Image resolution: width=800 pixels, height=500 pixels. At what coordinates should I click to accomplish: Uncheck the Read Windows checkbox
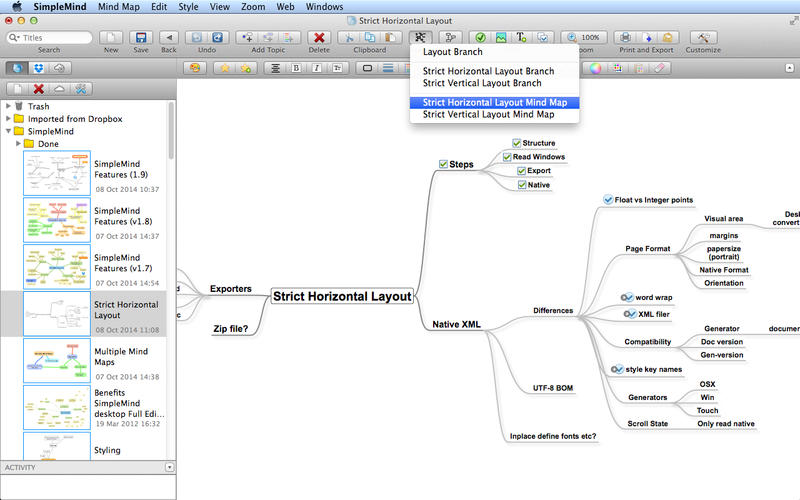[x=507, y=157]
